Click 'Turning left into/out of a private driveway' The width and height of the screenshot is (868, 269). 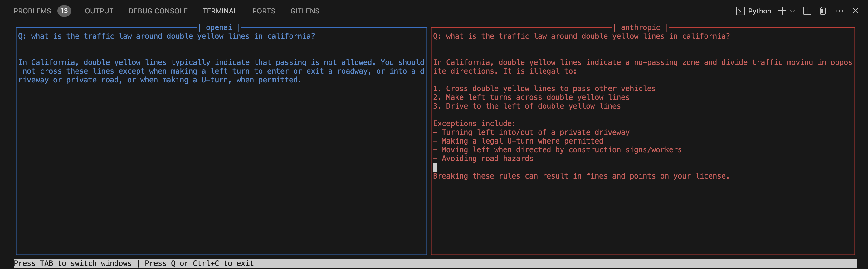535,132
